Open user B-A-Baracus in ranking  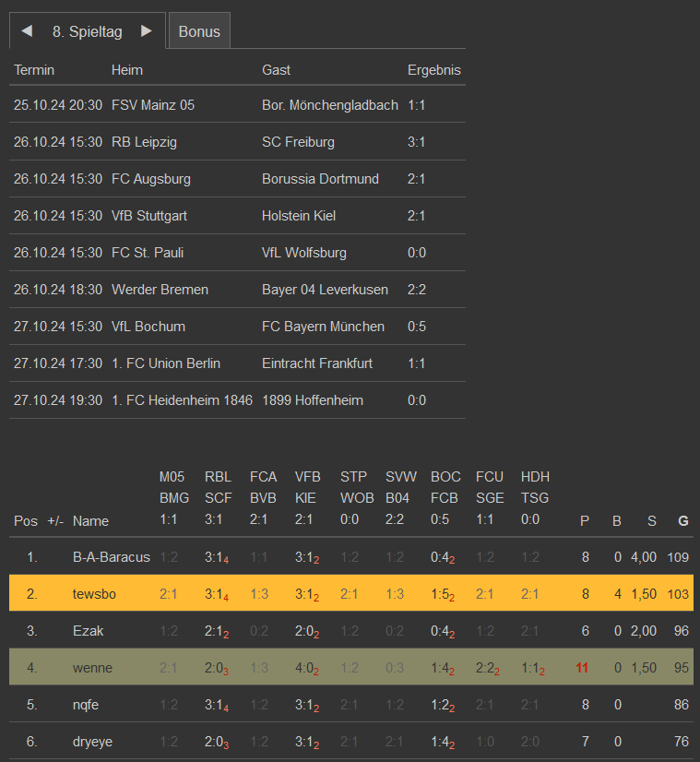(111, 557)
